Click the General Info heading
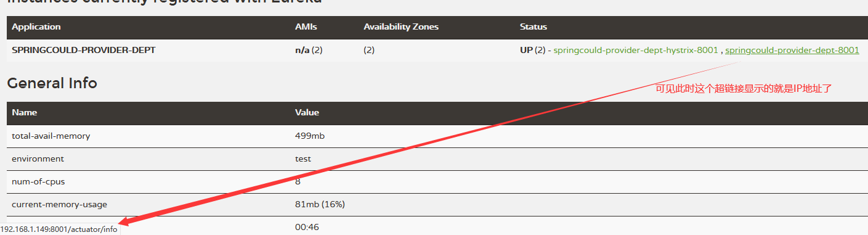868x235 pixels. (52, 83)
